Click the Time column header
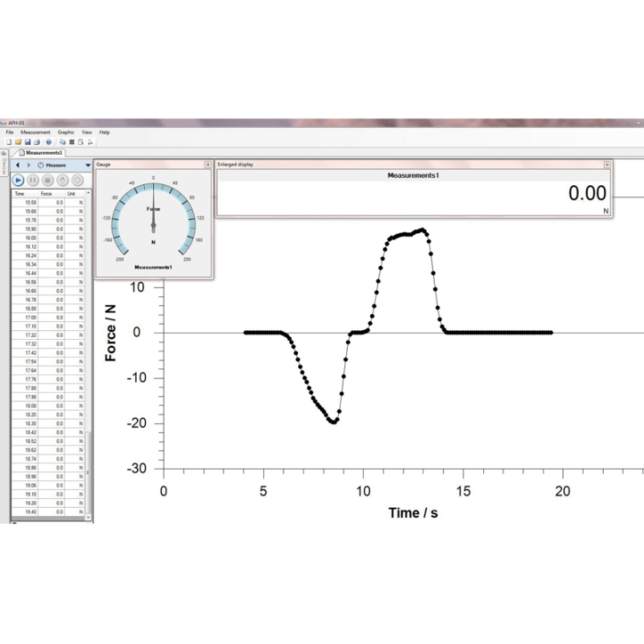 coord(25,193)
